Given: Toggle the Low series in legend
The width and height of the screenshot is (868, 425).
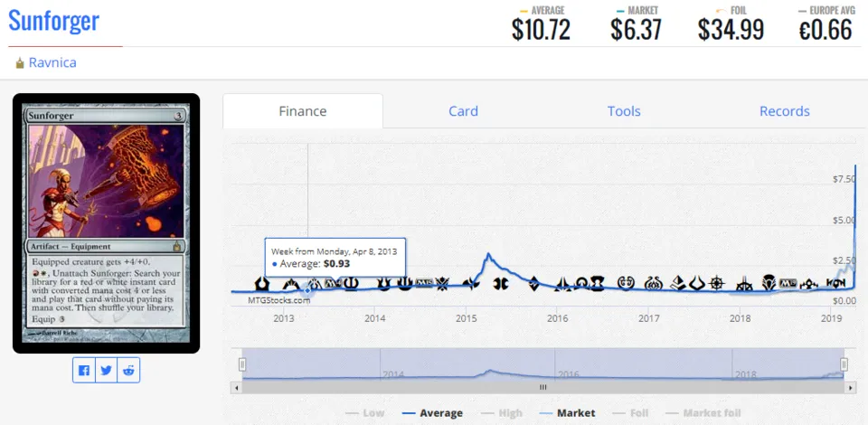Looking at the screenshot, I should [363, 413].
